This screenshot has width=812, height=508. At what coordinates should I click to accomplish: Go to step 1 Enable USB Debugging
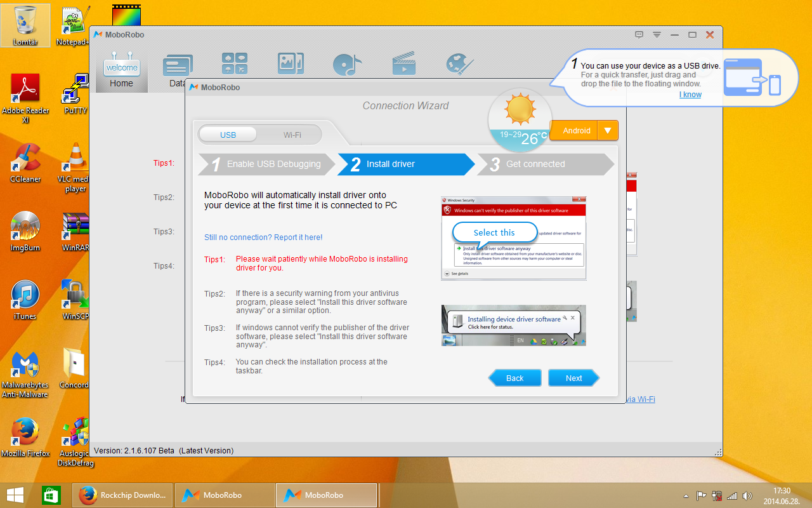coord(266,164)
